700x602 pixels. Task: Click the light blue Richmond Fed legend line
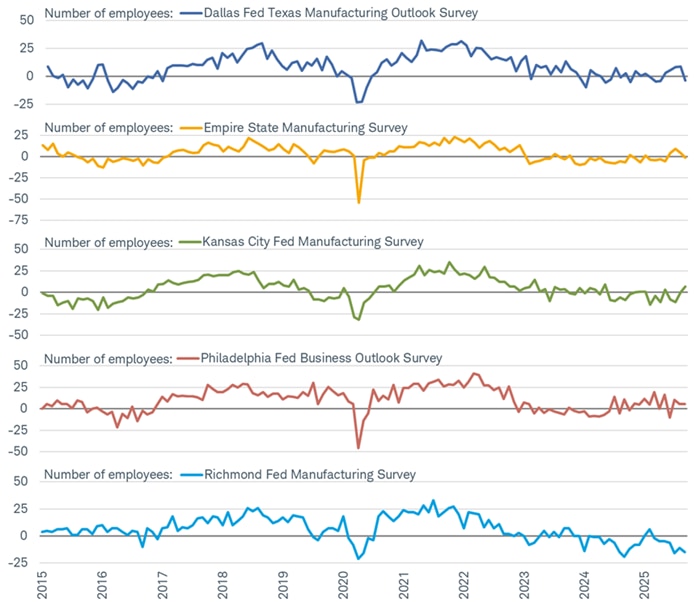coord(189,474)
